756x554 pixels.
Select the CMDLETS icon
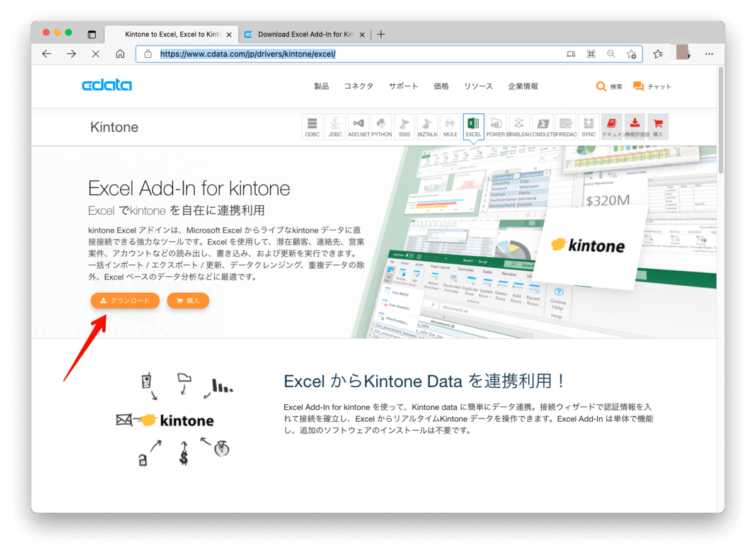point(542,127)
